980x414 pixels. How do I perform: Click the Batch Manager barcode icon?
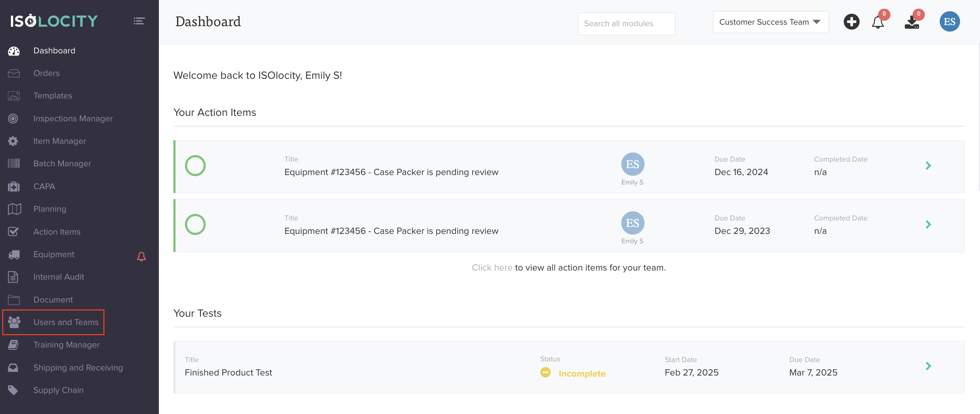pyautogui.click(x=14, y=164)
